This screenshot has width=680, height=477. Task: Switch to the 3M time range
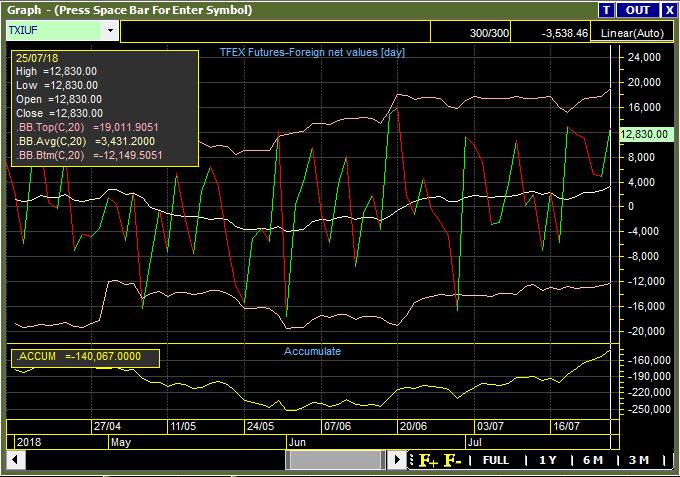point(639,460)
